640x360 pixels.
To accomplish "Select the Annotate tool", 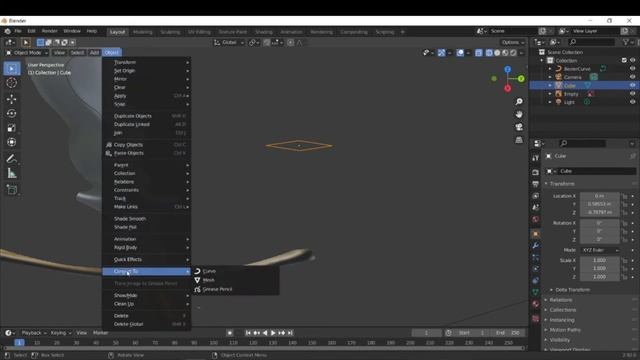I will click(x=11, y=159).
